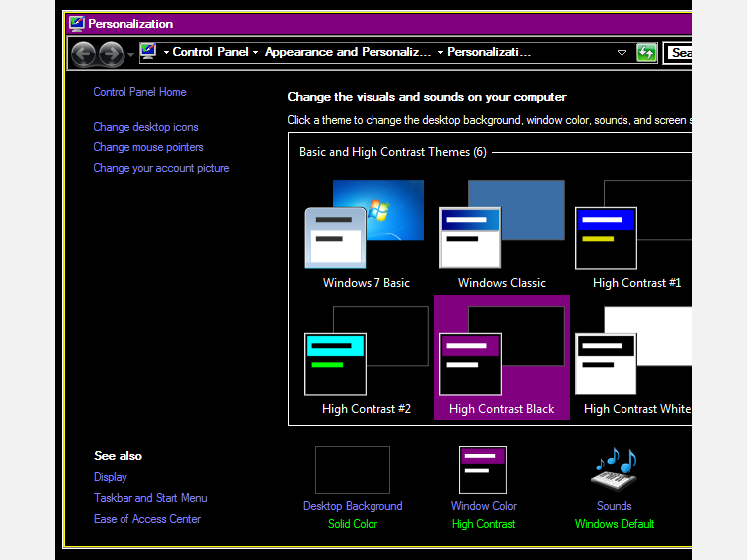Screen dimensions: 747x560
Task: Select the High Contrast White theme
Action: (633, 360)
